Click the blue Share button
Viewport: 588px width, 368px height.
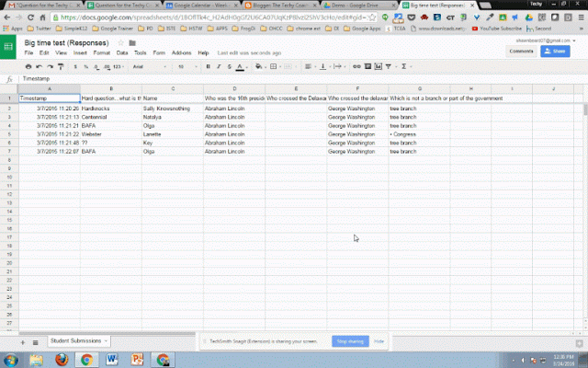coord(555,52)
